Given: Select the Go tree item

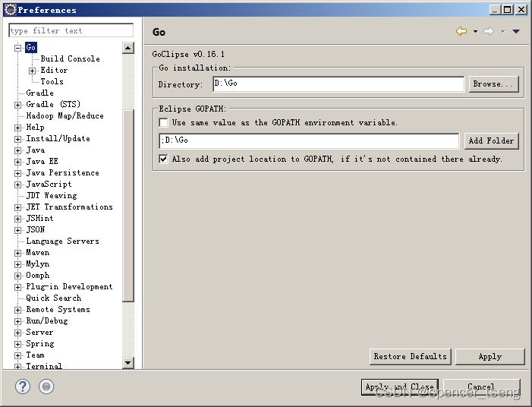Looking at the screenshot, I should click(x=31, y=47).
